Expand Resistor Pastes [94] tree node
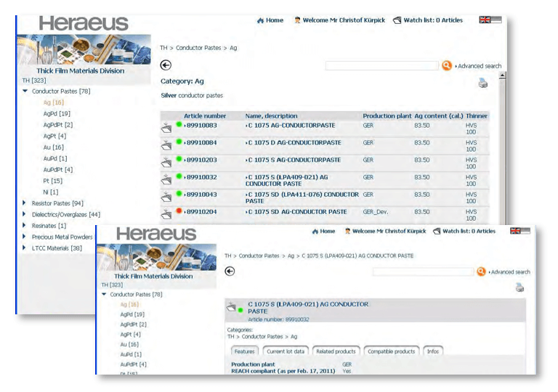This screenshot has width=558, height=392. [24, 203]
